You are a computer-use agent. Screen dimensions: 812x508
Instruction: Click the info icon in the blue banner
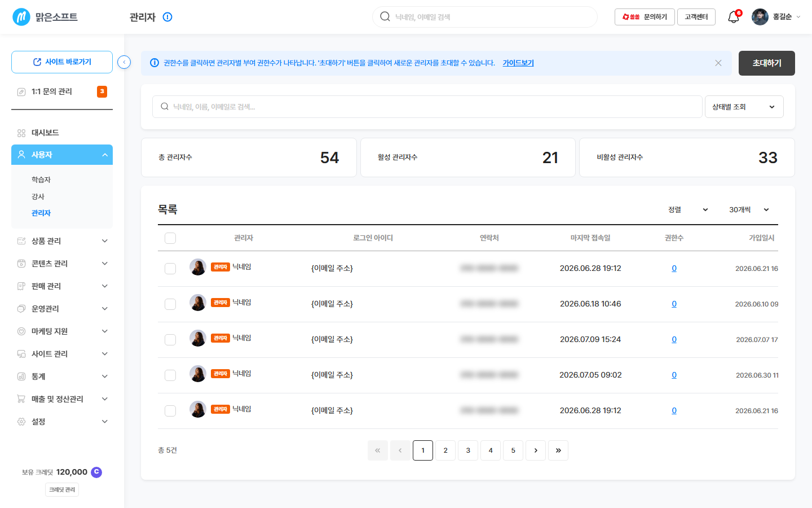[154, 63]
